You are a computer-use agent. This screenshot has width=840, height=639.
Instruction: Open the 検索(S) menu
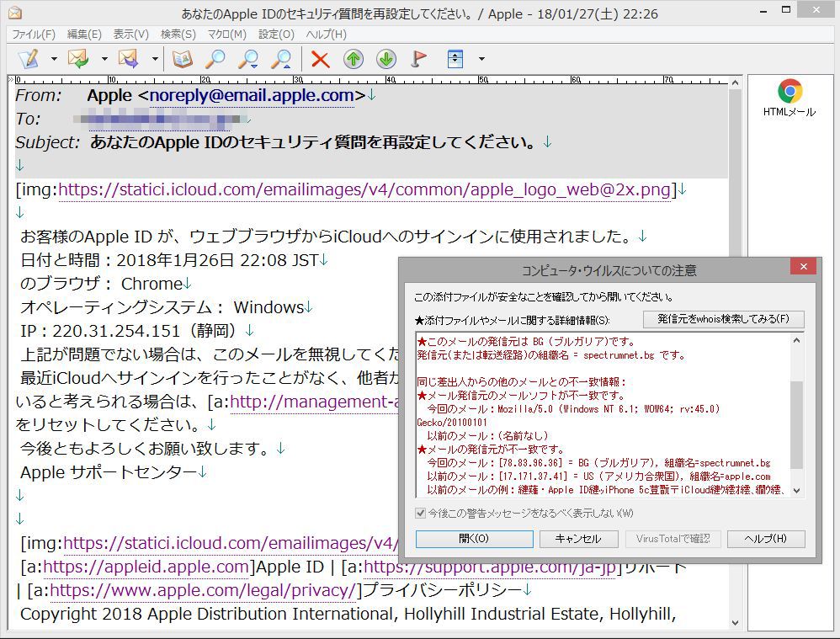(178, 35)
